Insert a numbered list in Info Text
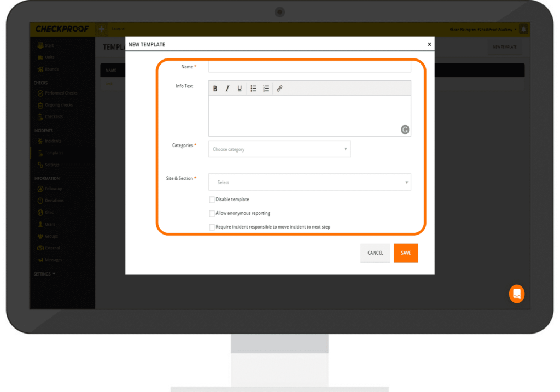The width and height of the screenshot is (560, 392). click(266, 89)
